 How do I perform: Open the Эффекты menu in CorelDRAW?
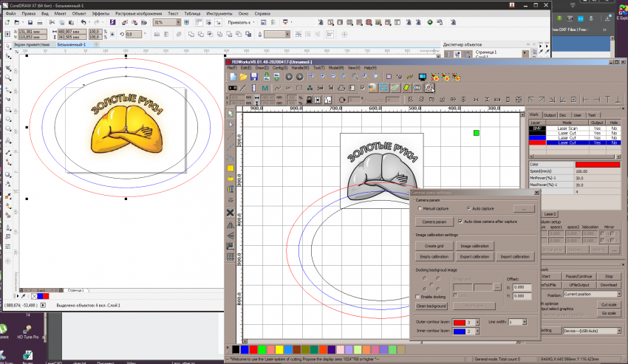pyautogui.click(x=100, y=13)
